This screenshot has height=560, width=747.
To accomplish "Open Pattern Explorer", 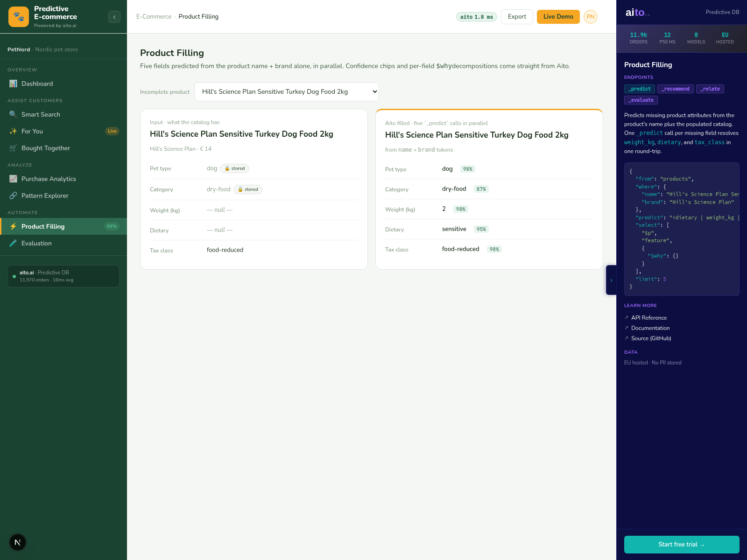I will tap(63, 196).
